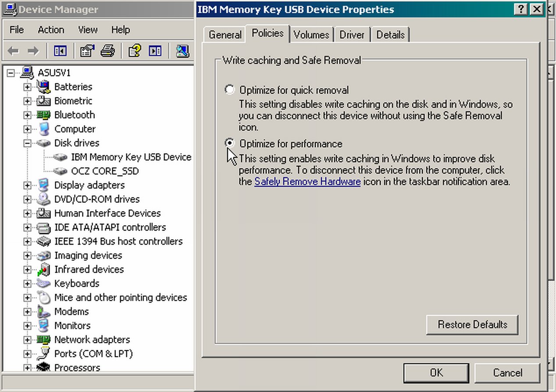The height and width of the screenshot is (392, 556).
Task: Expand the Display adapters node
Action: tap(27, 185)
